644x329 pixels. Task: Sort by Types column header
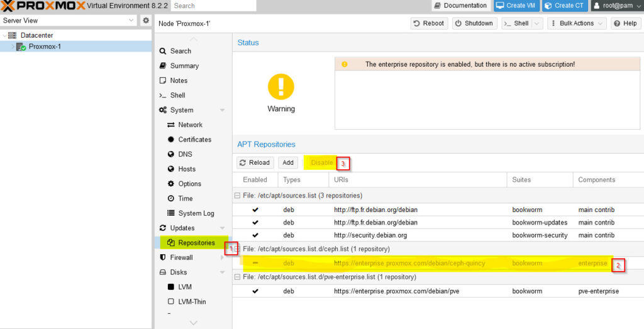point(303,180)
